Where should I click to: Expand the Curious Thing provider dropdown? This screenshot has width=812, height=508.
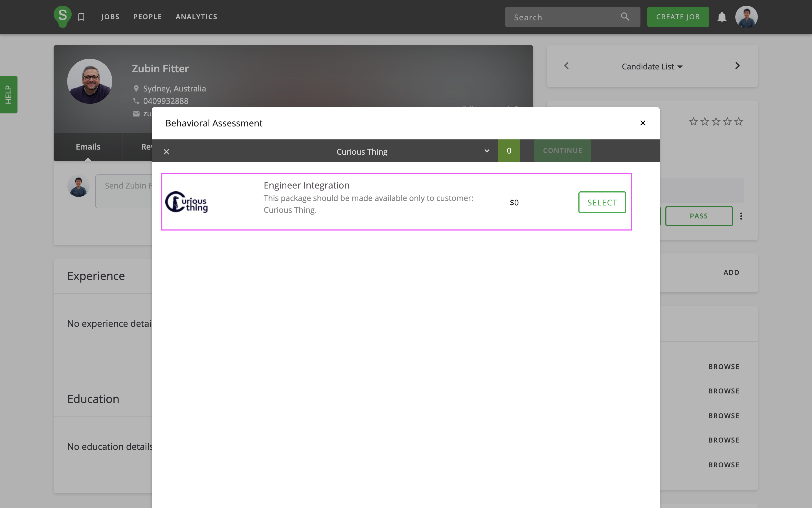coord(487,151)
